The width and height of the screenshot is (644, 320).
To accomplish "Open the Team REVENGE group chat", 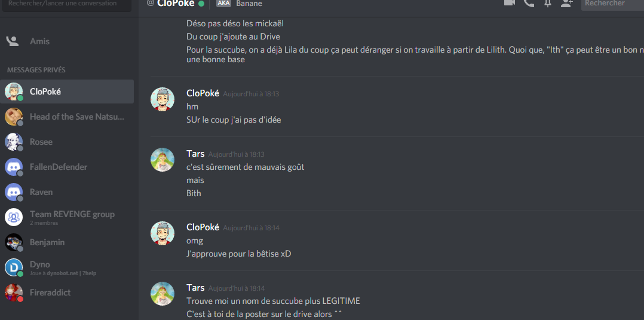I will [67, 217].
